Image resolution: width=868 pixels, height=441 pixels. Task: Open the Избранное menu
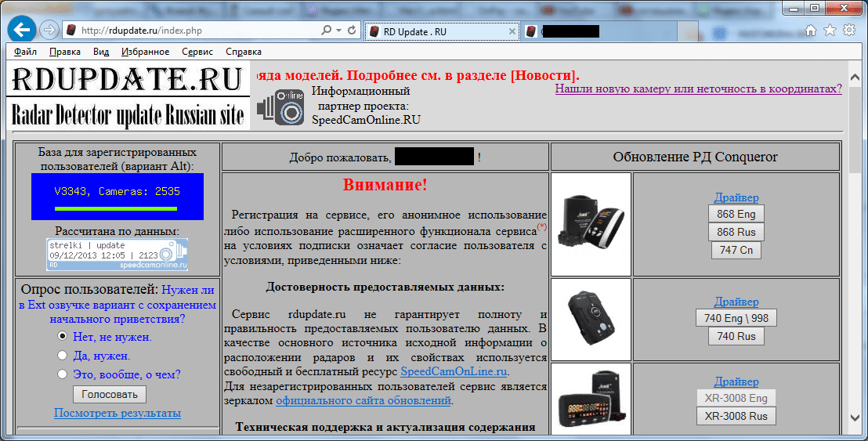(146, 52)
